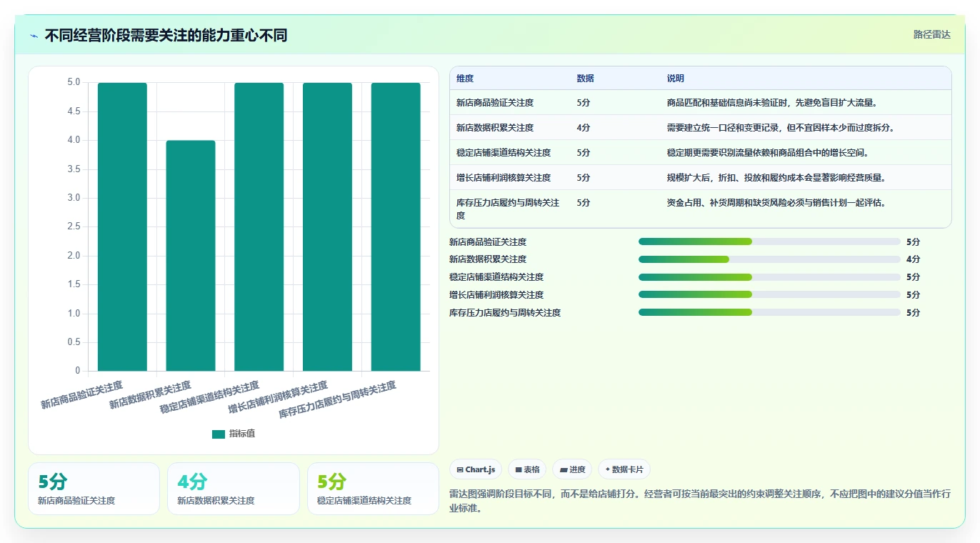Select the 增长店铺利润核算关注度 table row name
Screen dimensions: 980x543
pos(504,178)
